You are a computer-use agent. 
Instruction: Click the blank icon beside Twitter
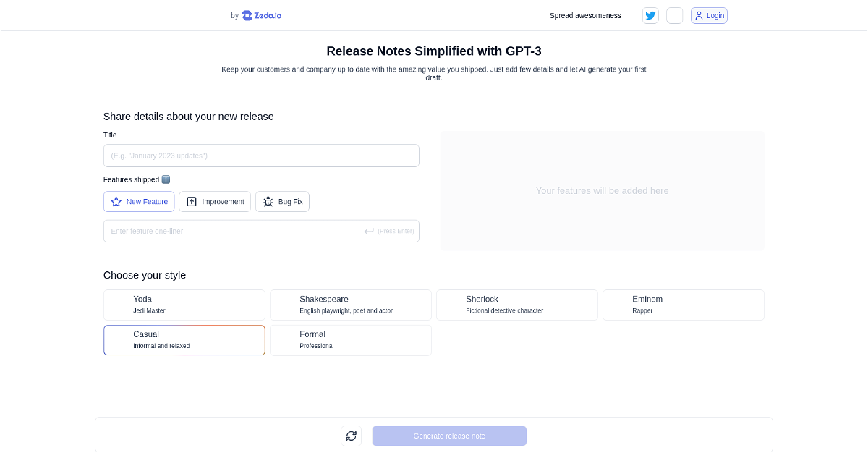point(674,15)
